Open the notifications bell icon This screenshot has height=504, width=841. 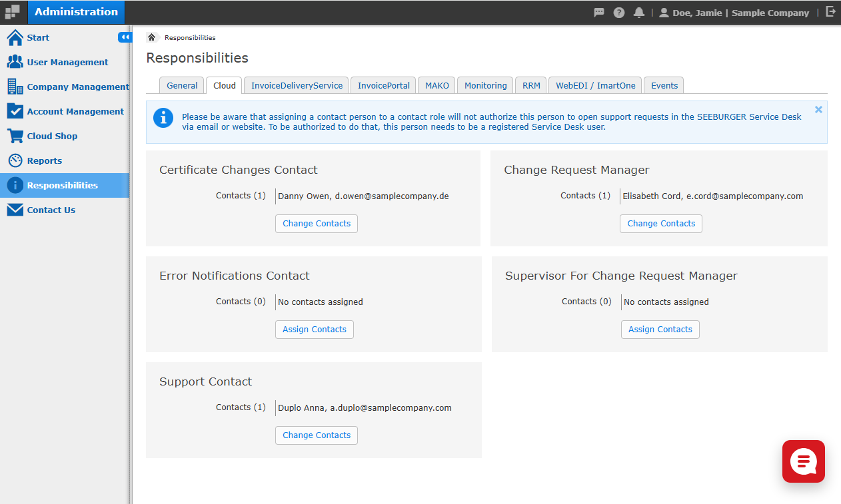tap(639, 13)
